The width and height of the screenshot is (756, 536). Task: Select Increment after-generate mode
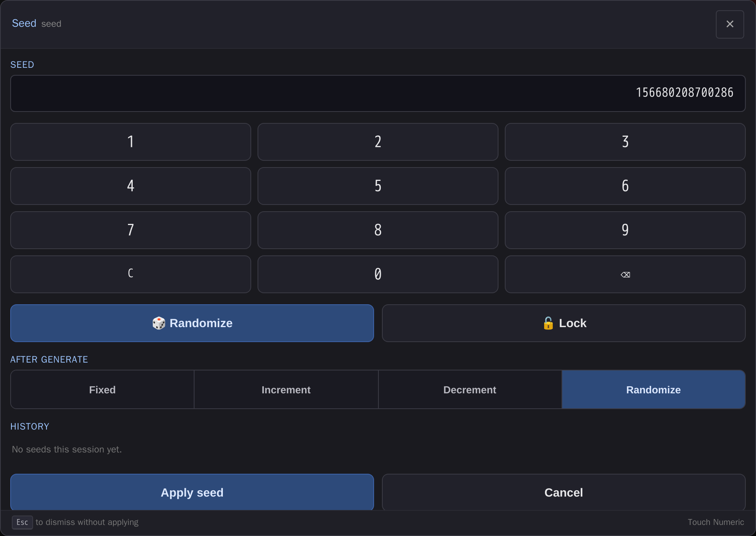pos(286,389)
